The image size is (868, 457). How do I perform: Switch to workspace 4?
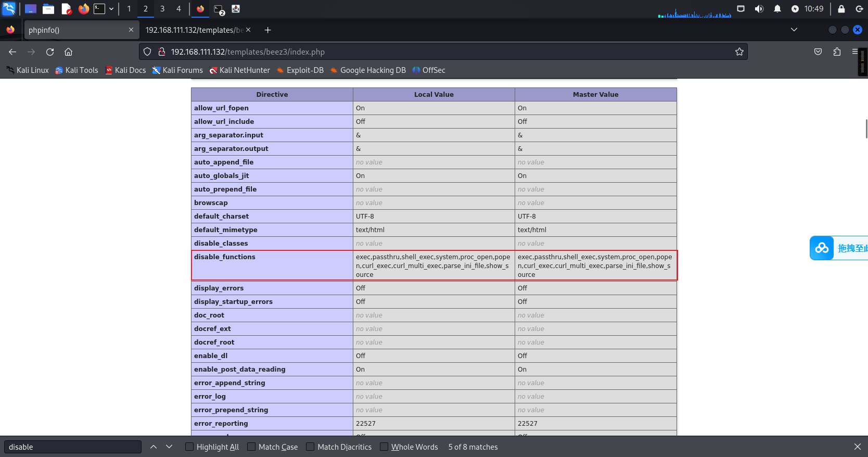click(178, 9)
